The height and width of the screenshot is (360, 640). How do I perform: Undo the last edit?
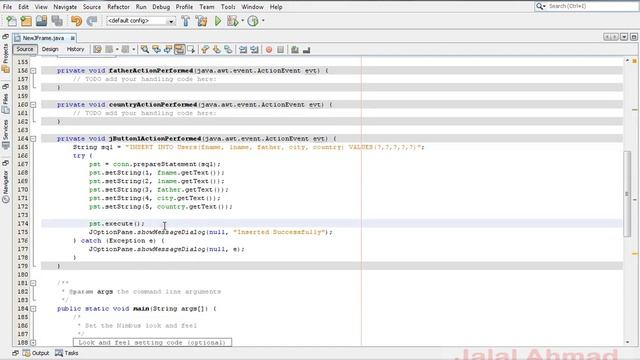click(76, 21)
